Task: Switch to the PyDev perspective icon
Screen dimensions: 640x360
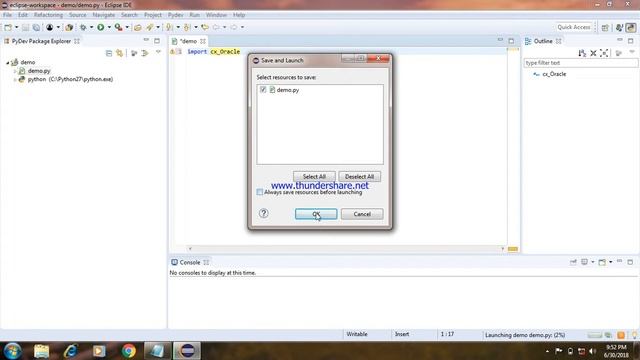Action: (x=631, y=27)
